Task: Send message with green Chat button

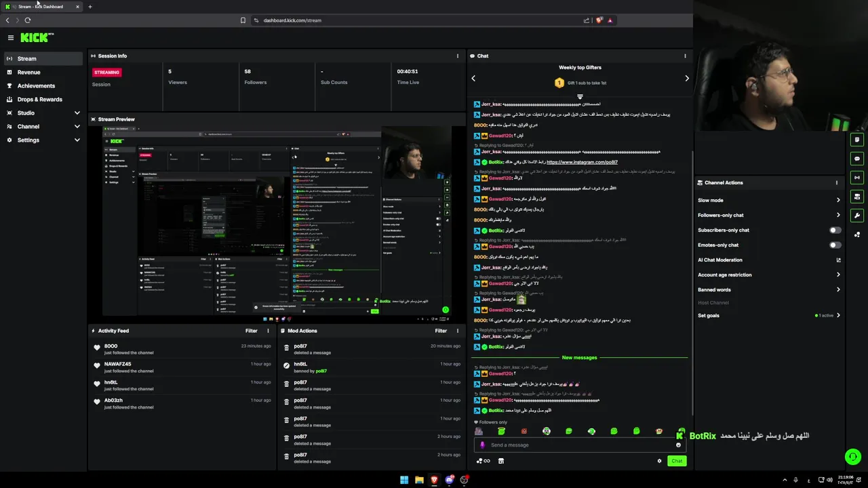Action: [x=677, y=461]
